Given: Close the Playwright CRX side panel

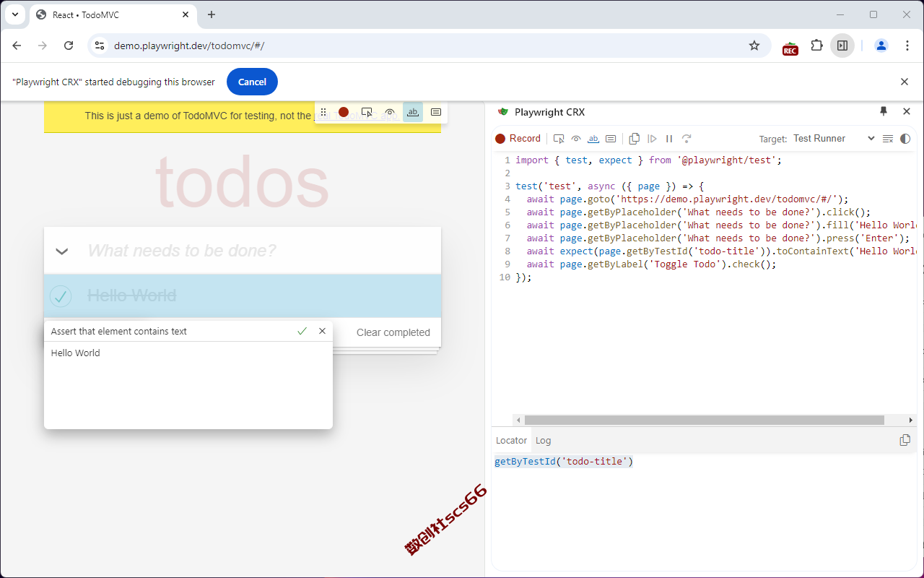Looking at the screenshot, I should (x=907, y=111).
